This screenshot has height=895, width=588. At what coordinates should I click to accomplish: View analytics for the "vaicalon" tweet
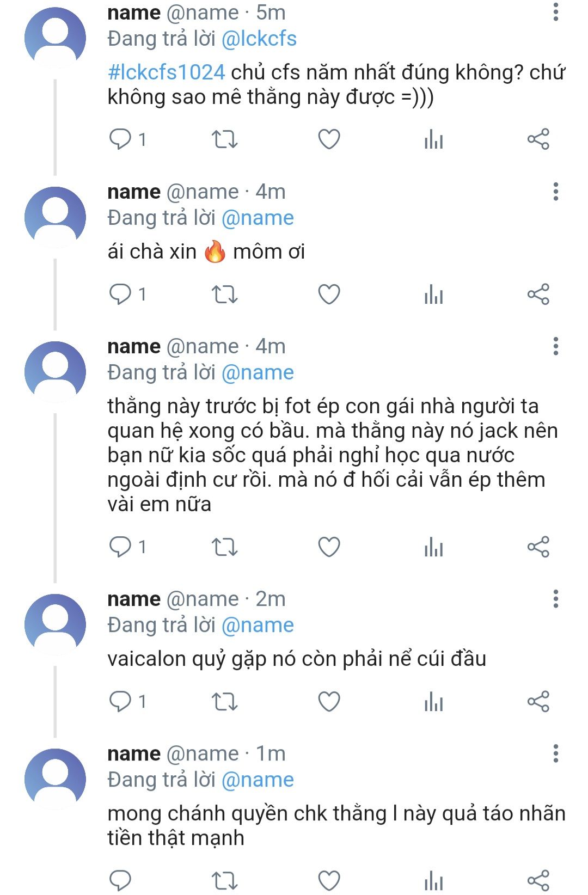coord(433,701)
